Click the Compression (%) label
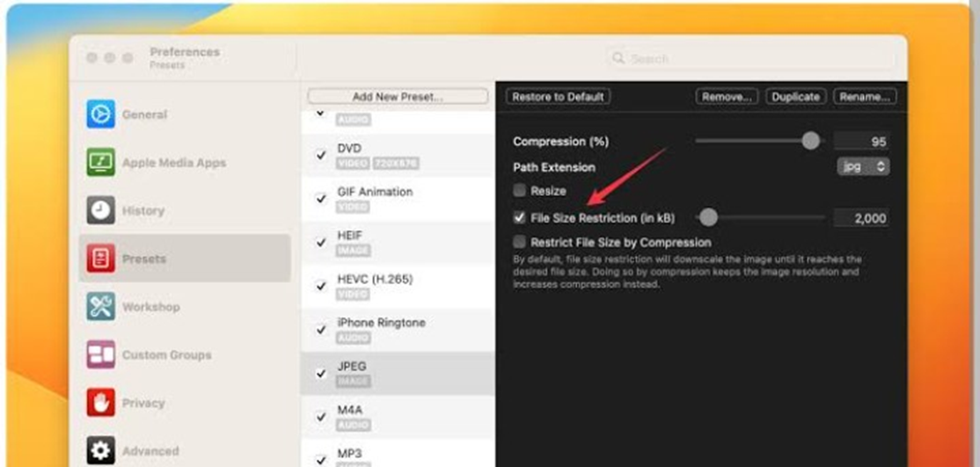Viewport: 980px width, 467px height. (560, 142)
